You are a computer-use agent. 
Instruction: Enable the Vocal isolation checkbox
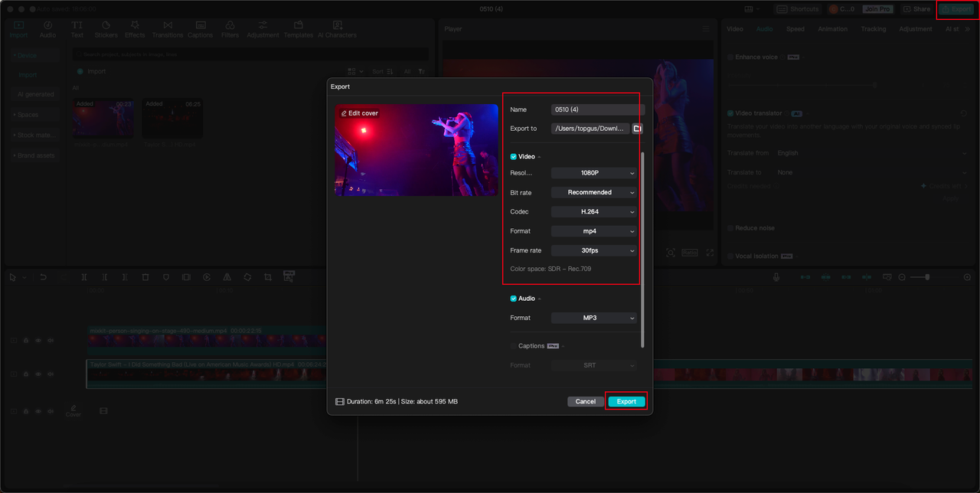click(x=730, y=256)
